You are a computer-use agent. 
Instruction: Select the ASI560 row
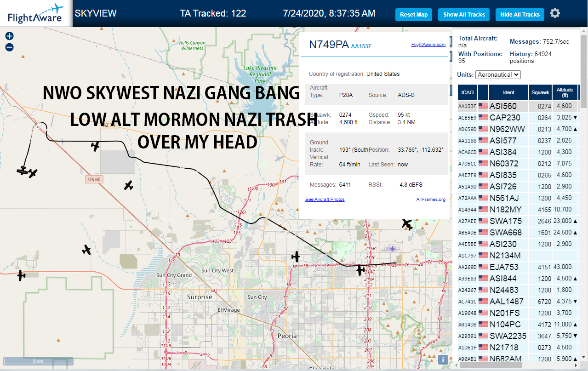pyautogui.click(x=518, y=106)
